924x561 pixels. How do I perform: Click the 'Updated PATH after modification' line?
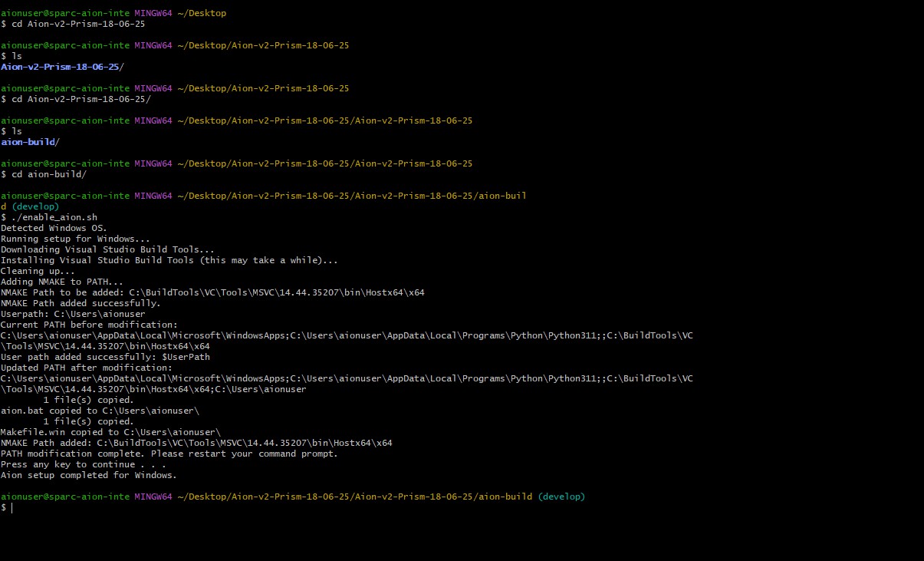(81, 368)
